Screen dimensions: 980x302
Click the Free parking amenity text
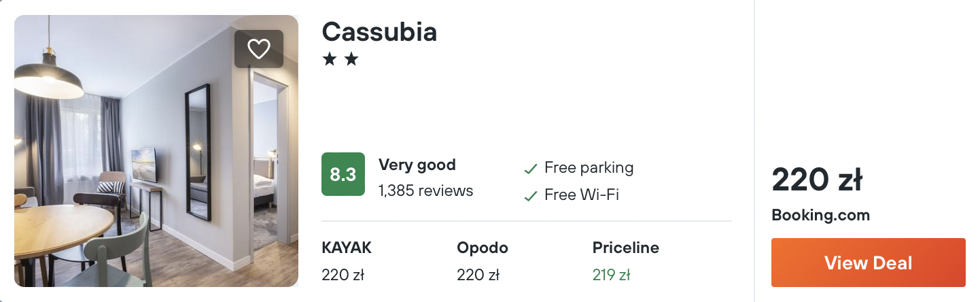(x=589, y=167)
